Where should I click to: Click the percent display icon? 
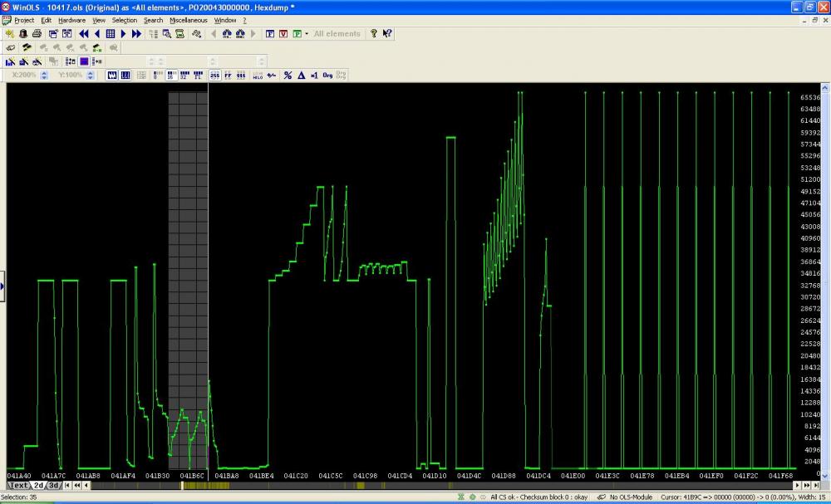[x=288, y=75]
